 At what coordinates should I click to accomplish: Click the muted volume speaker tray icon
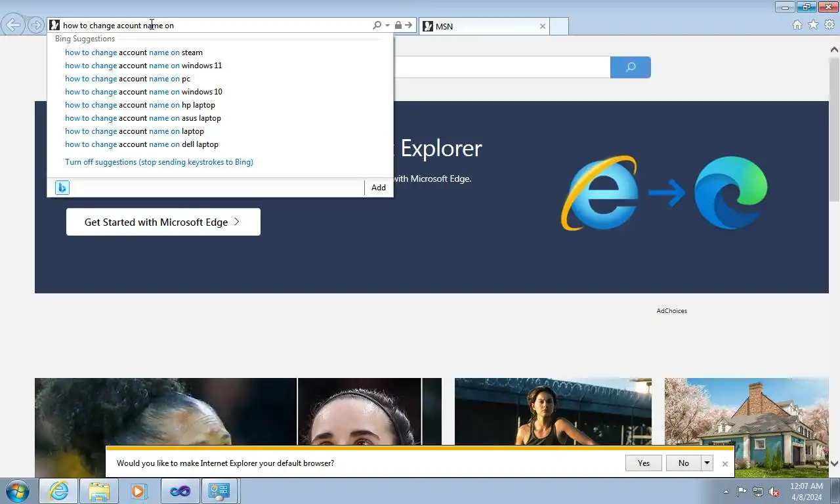pyautogui.click(x=774, y=492)
